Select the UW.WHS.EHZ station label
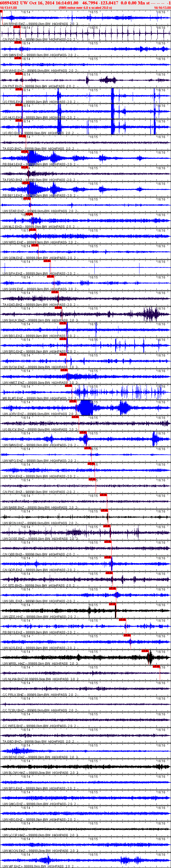 (x=14, y=71)
